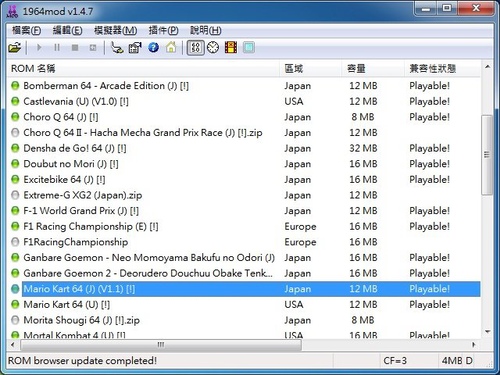Viewport: 500px width, 375px height.
Task: Click the home page house icon
Action: [171, 48]
